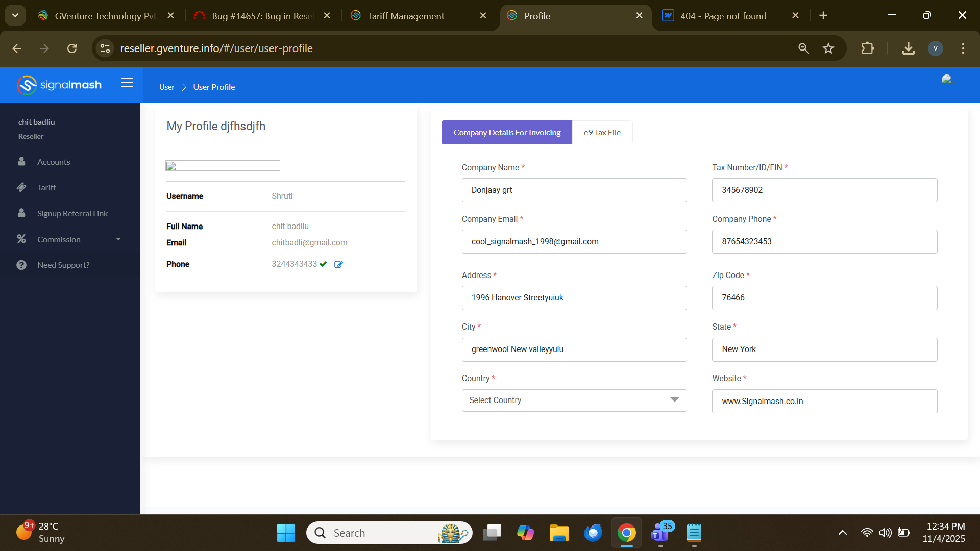The width and height of the screenshot is (980, 551).
Task: Bookmark page with the star icon
Action: click(x=828, y=48)
